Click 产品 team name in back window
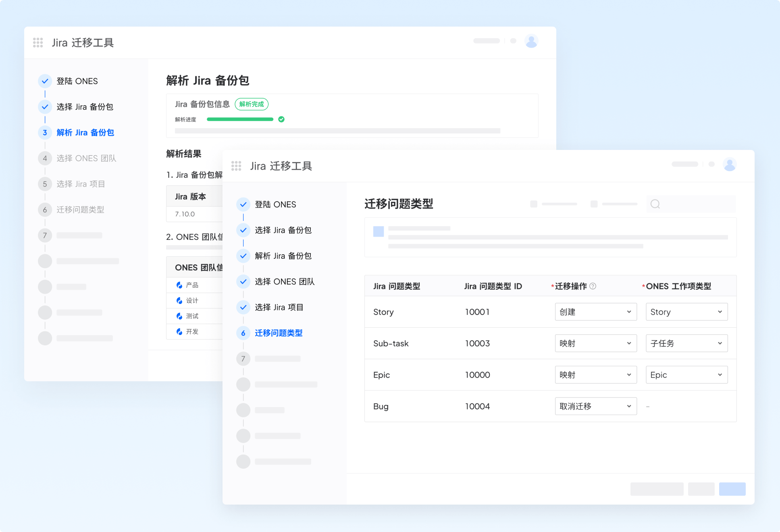This screenshot has height=532, width=780. point(192,285)
